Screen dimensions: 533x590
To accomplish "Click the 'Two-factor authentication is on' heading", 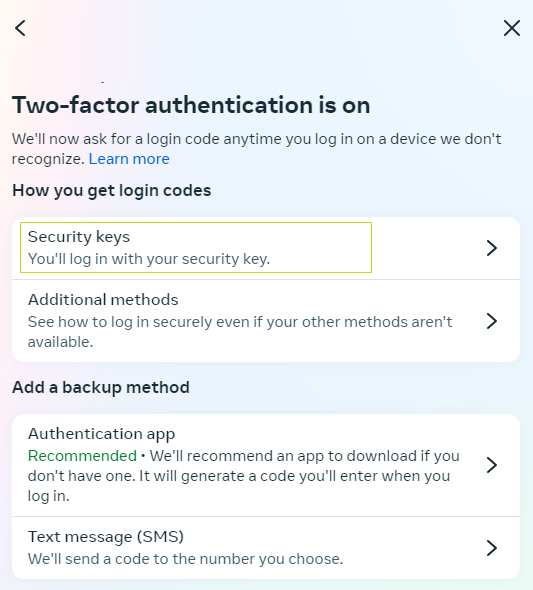I will point(191,105).
